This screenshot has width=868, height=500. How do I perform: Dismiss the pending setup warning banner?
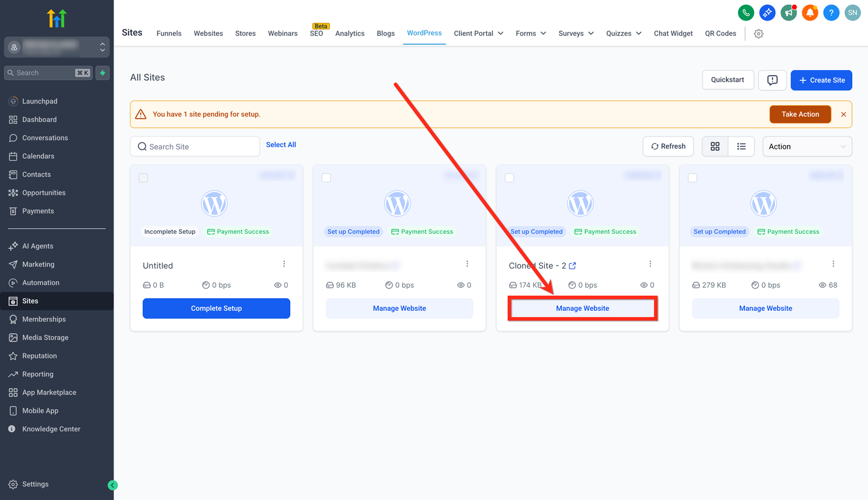click(x=843, y=114)
